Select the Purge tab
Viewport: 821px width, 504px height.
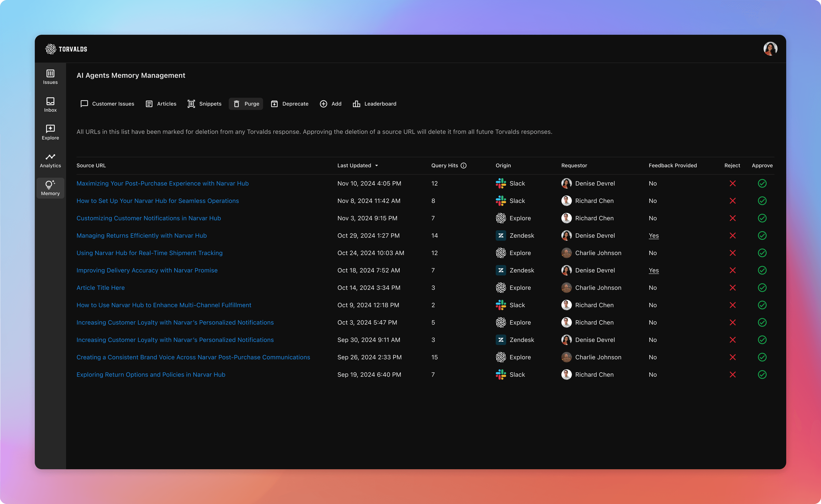(246, 104)
